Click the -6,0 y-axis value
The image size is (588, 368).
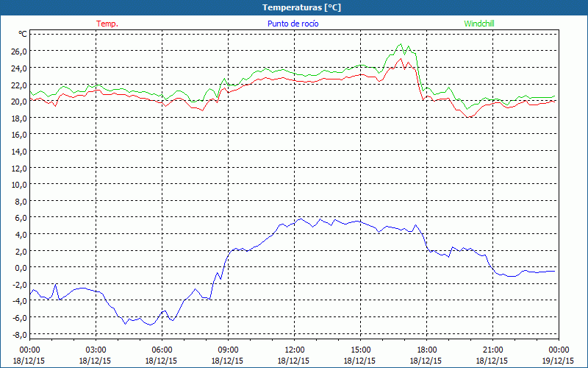tap(20, 318)
